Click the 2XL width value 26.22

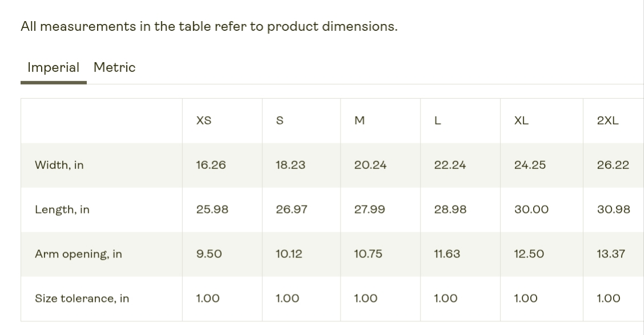(x=613, y=165)
